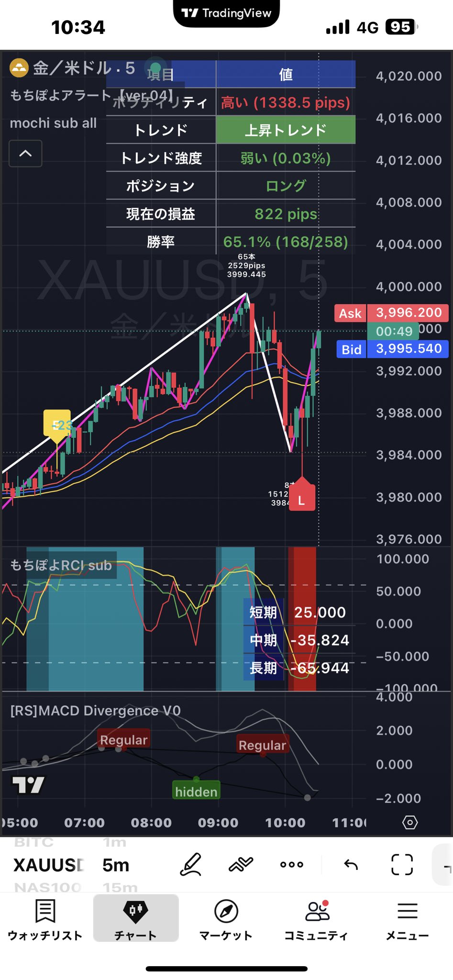This screenshot has width=453, height=980.
Task: Tap the 中期 -35.824 RCI value
Action: pos(320,640)
